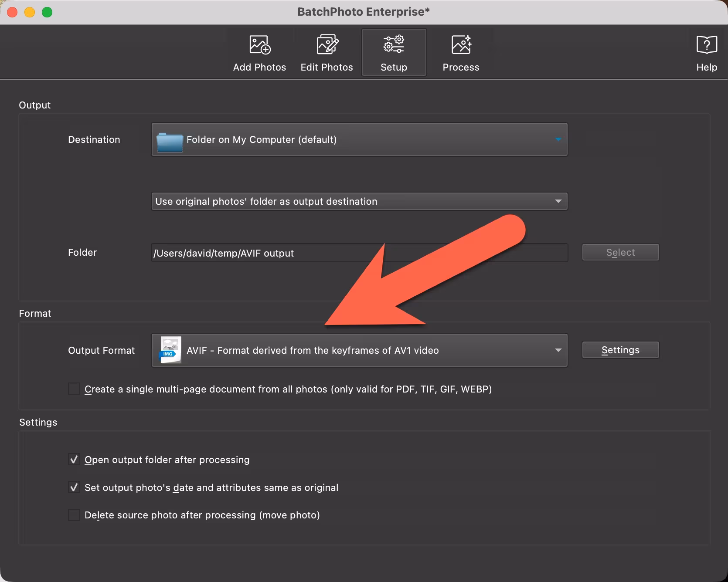Uncheck Open output folder after processing
The image size is (728, 582).
74,459
